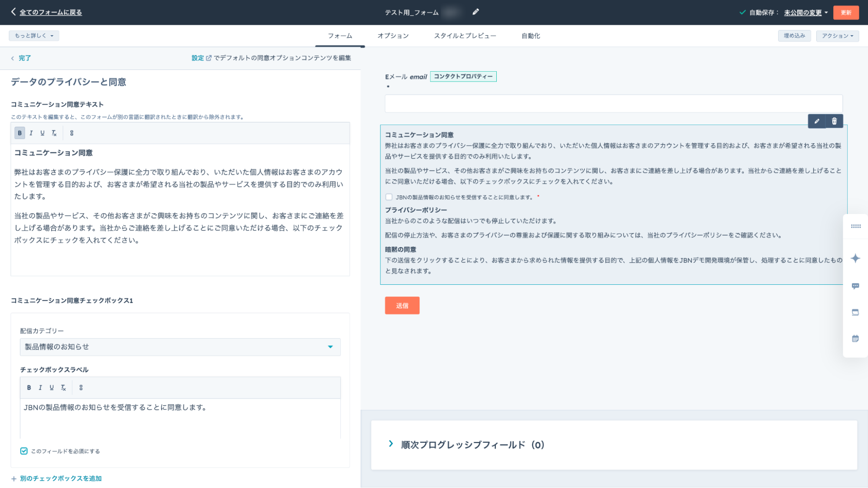Toggle underline in consent text toolbar
Image resolution: width=868 pixels, height=488 pixels.
(x=42, y=133)
